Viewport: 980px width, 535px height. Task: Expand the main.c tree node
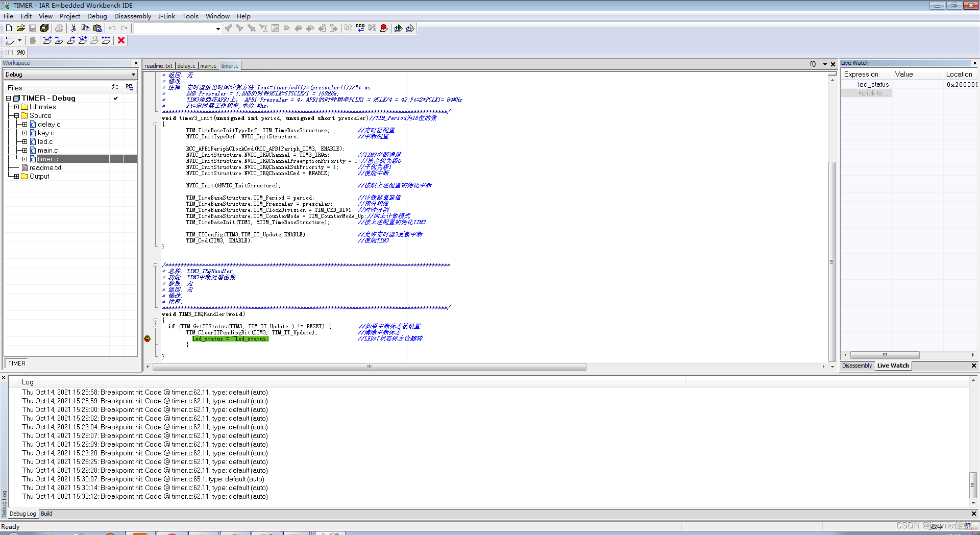tap(24, 150)
